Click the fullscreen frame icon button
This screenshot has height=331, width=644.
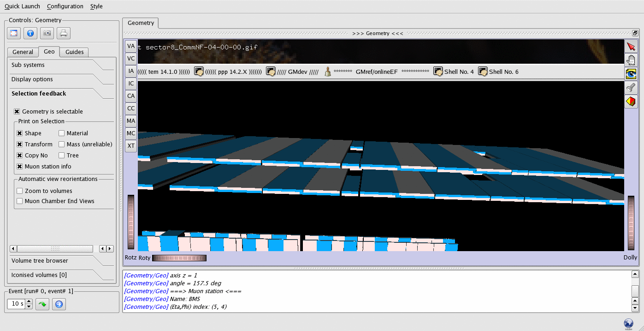pyautogui.click(x=13, y=33)
